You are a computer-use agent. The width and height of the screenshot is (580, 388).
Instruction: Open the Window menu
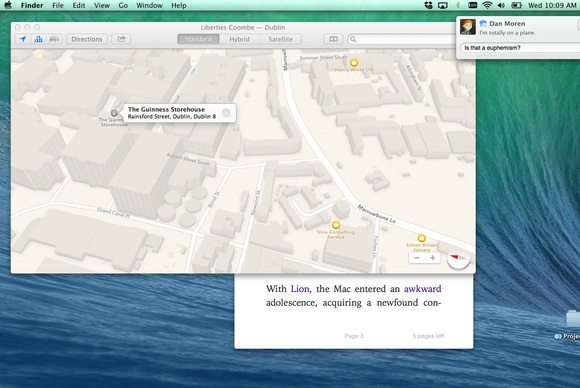149,6
